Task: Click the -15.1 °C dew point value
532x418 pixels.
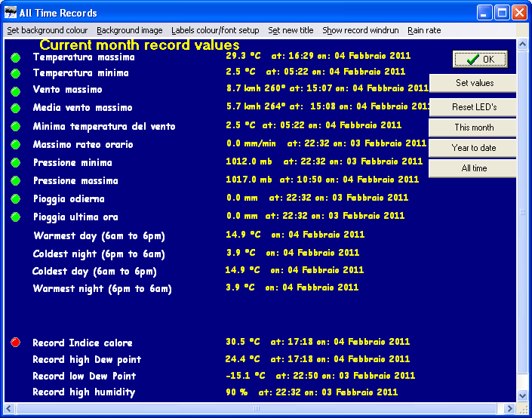Action: (245, 376)
